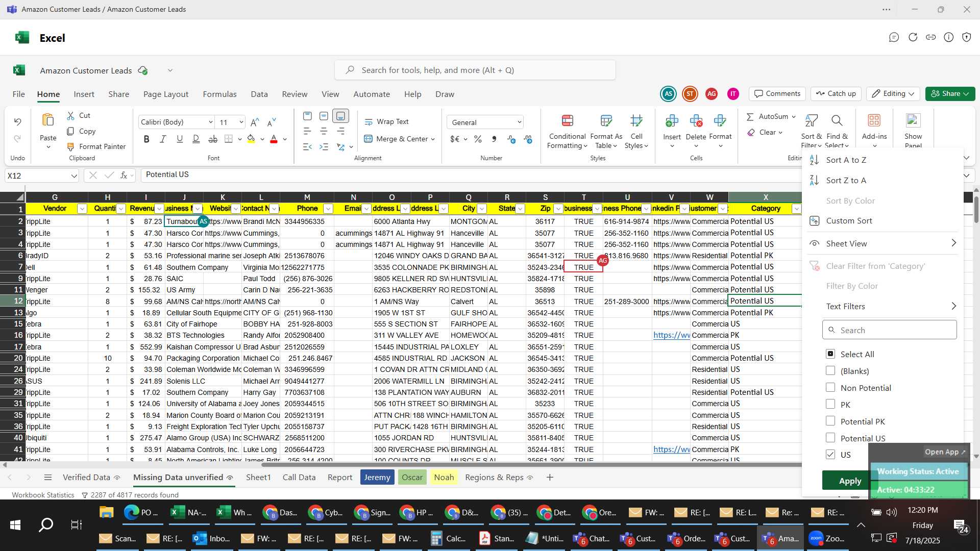Uncheck the US filter checkbox
980x551 pixels.
pos(830,454)
